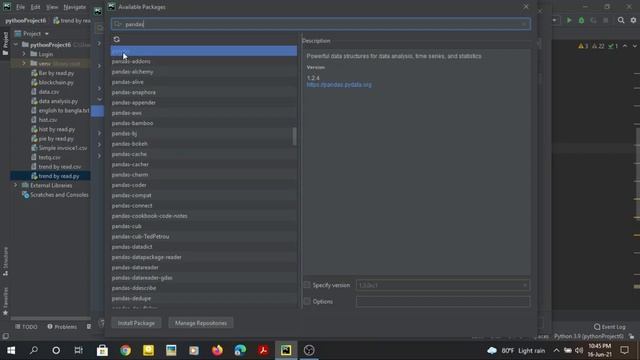Switch to PyCharm taskbar icon

286,350
